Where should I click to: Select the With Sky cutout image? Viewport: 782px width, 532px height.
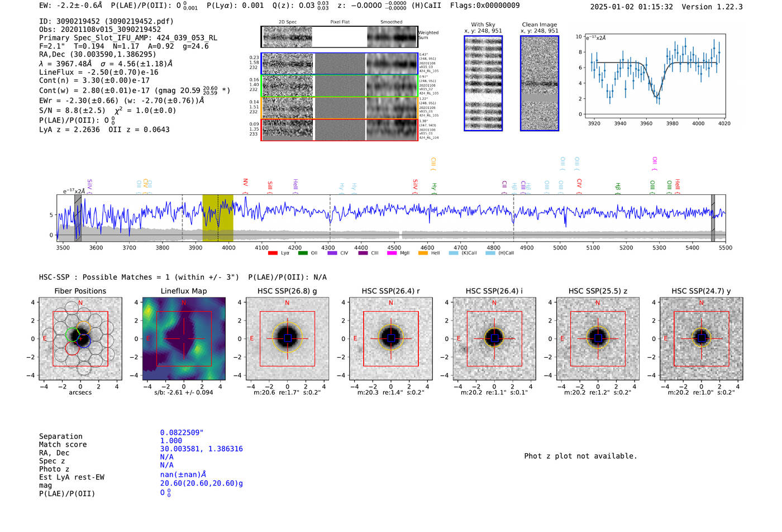click(483, 83)
